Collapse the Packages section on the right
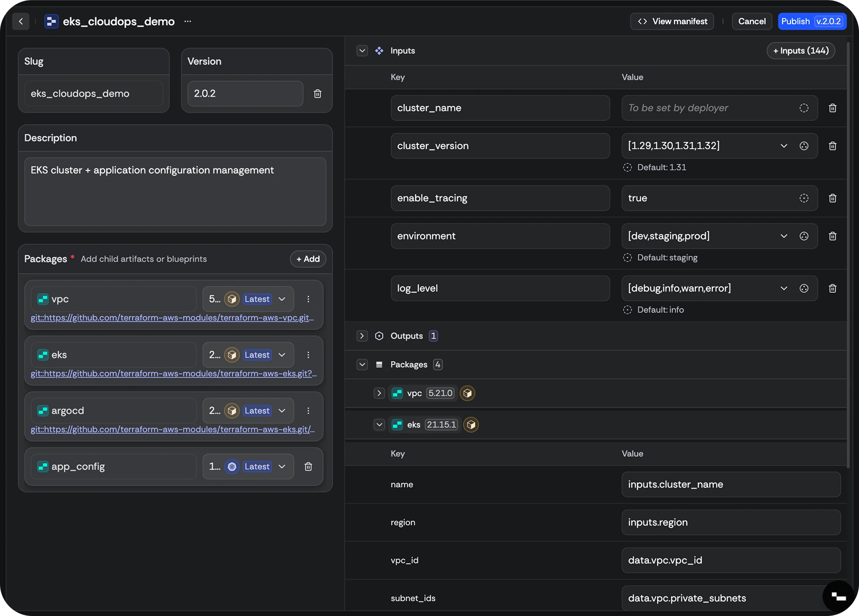The width and height of the screenshot is (859, 616). tap(362, 365)
